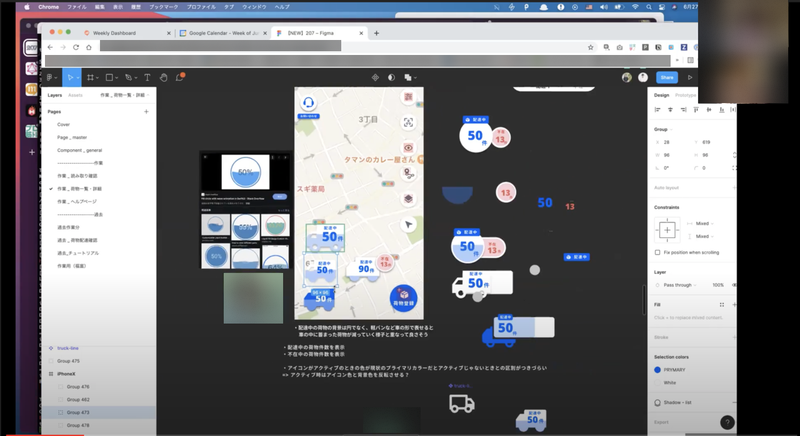
Task: Enable Fix position when scrolling checkbox
Action: [657, 252]
